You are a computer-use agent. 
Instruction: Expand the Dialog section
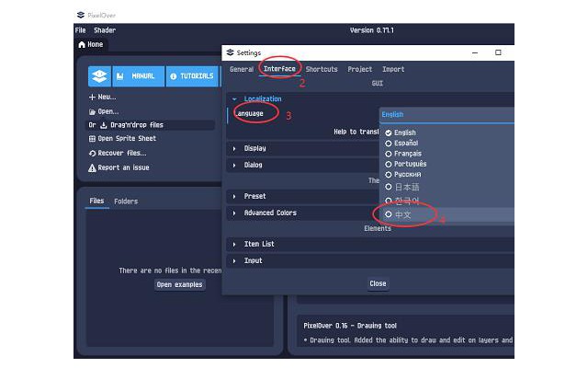234,166
